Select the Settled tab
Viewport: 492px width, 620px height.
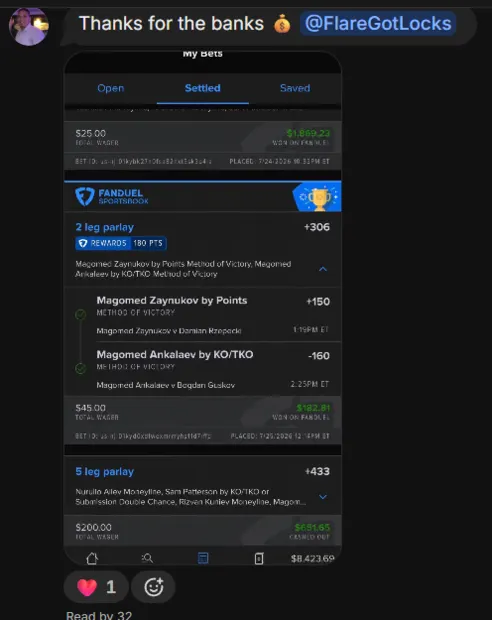(202, 88)
